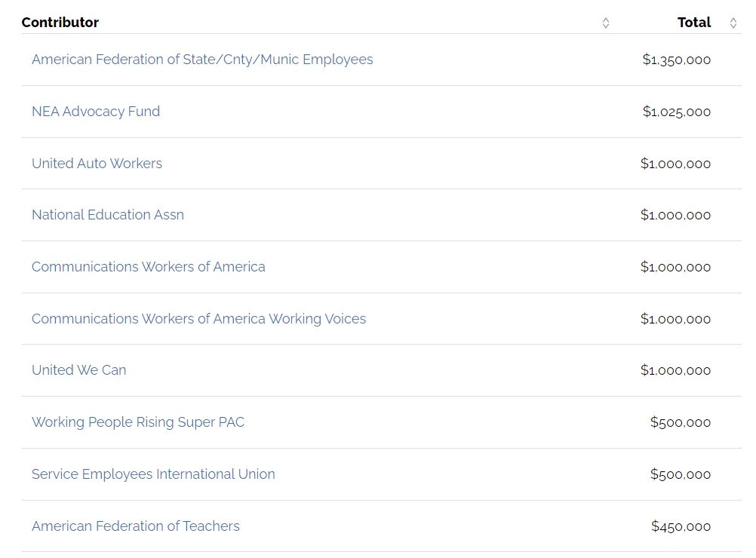Open the NEA Advocacy Fund link

tap(96, 112)
